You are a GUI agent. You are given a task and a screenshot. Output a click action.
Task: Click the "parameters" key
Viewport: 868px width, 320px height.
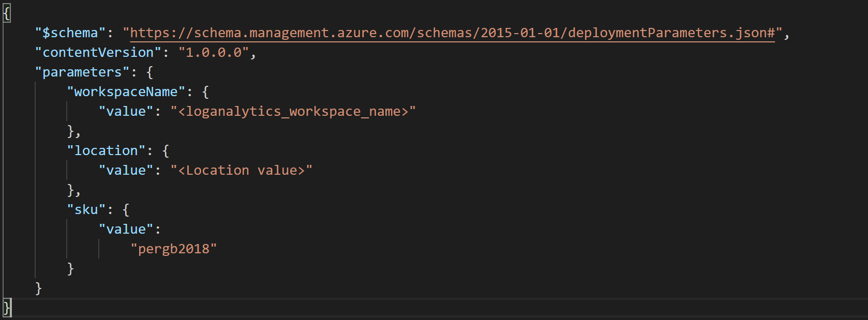[82, 72]
